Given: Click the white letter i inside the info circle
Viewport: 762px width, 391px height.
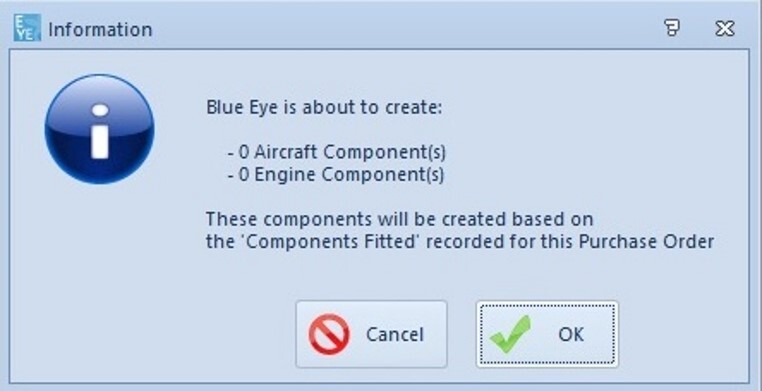Looking at the screenshot, I should 100,131.
